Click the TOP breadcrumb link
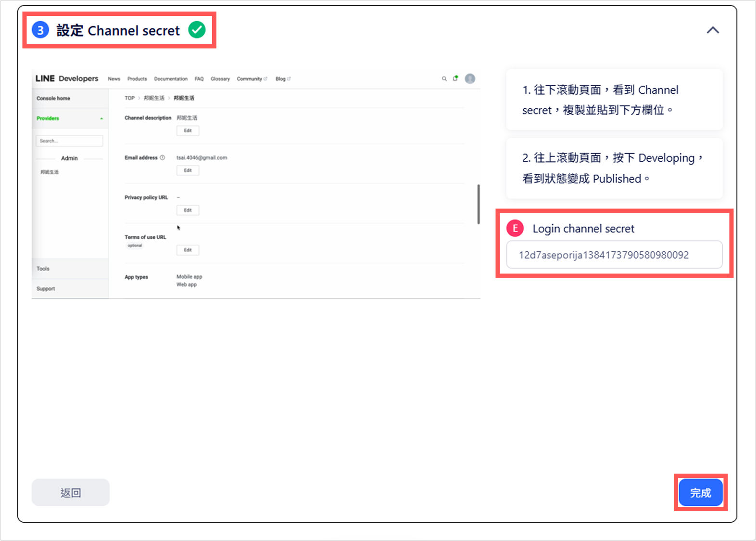756x541 pixels. [130, 98]
